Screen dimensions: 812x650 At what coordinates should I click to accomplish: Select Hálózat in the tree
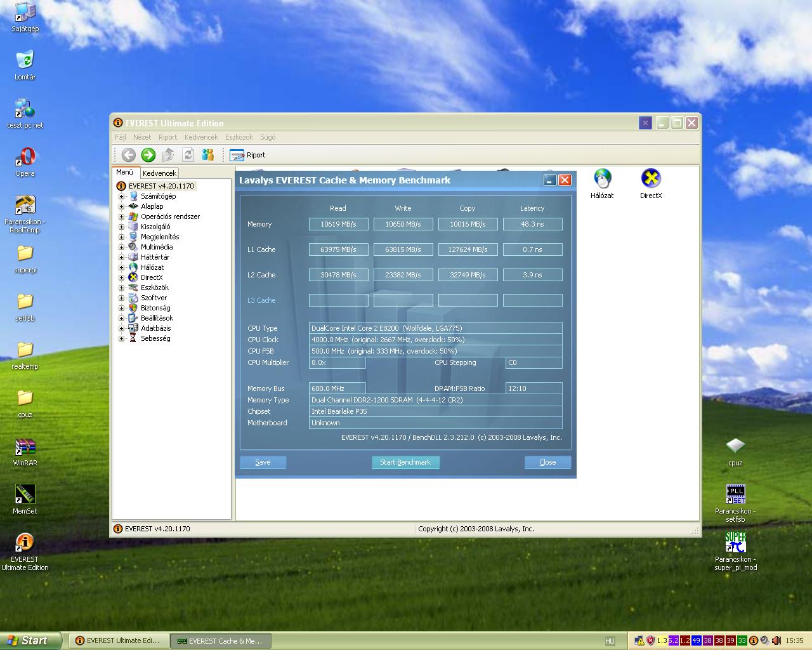(x=152, y=267)
